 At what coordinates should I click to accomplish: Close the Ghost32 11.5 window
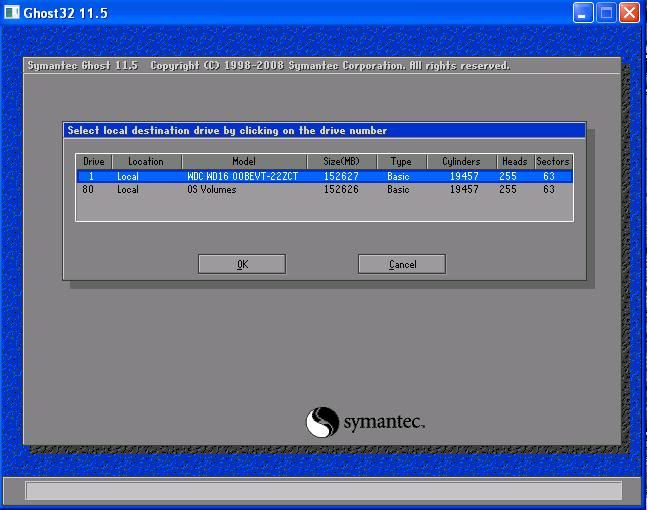coord(629,13)
